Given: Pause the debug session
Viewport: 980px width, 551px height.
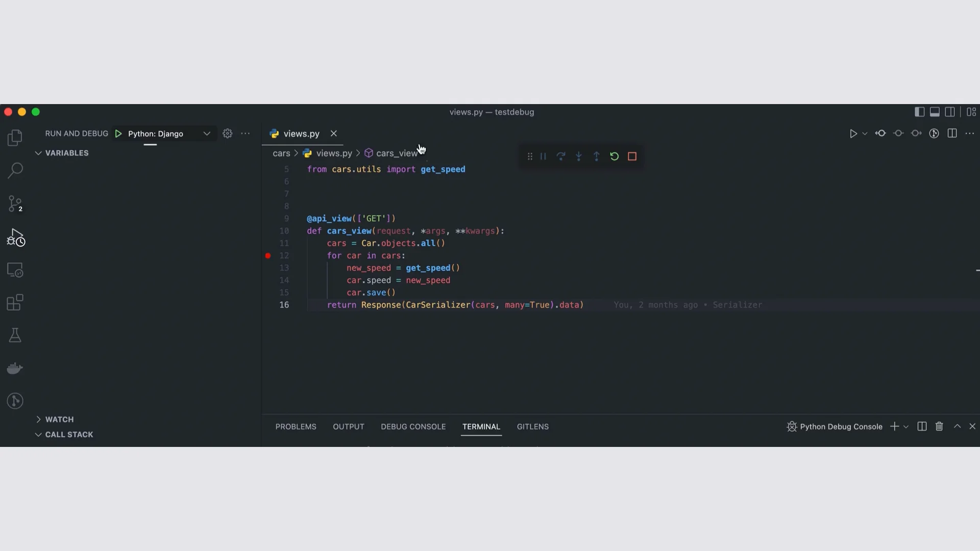Looking at the screenshot, I should coord(543,157).
